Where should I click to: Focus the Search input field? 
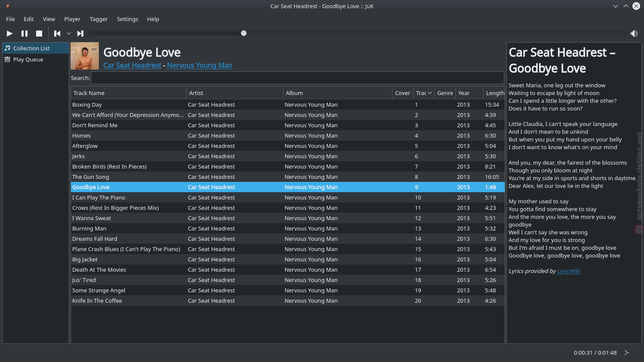coord(297,78)
